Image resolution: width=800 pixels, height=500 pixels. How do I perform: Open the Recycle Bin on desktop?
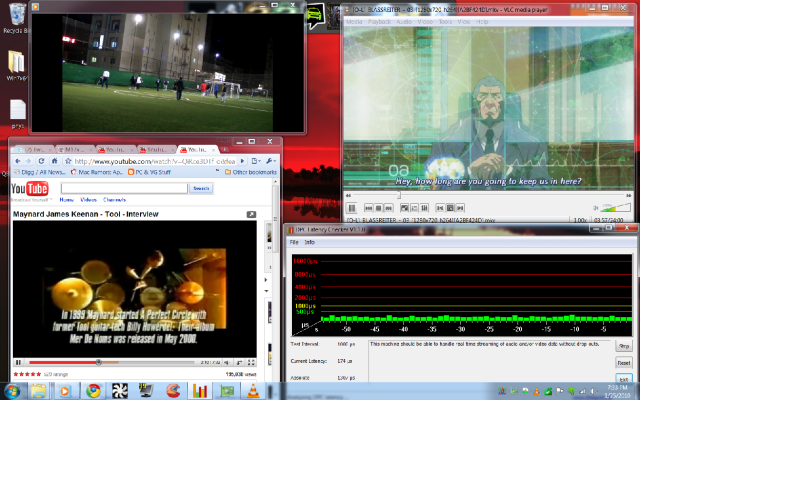coord(17,18)
